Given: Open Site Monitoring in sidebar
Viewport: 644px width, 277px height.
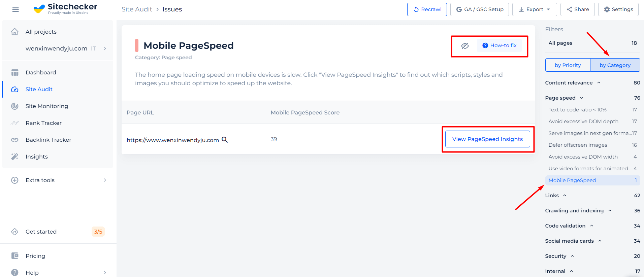Looking at the screenshot, I should tap(47, 106).
